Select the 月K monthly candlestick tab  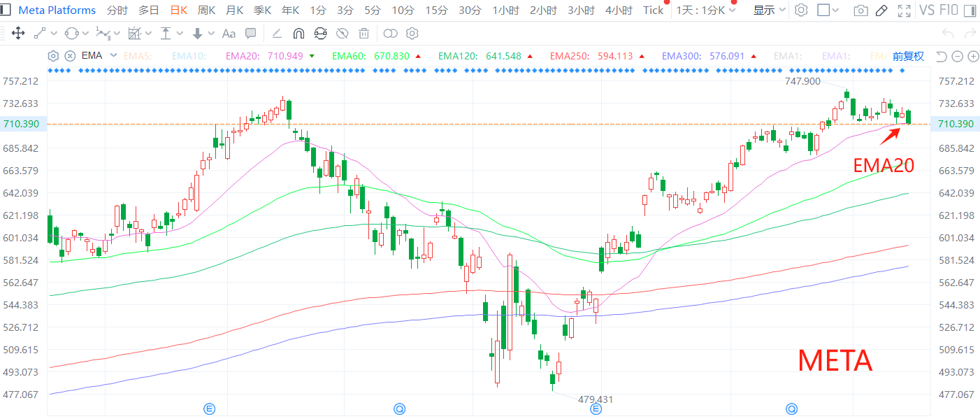coord(234,10)
